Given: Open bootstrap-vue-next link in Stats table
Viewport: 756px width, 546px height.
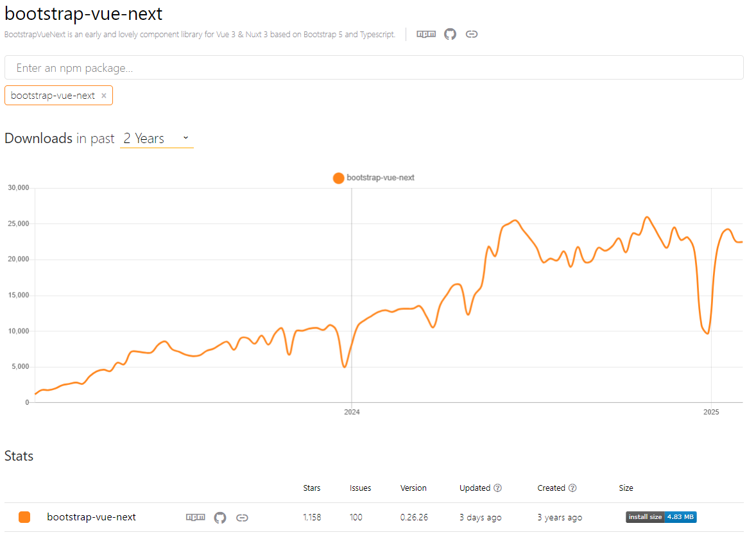Looking at the screenshot, I should click(91, 517).
